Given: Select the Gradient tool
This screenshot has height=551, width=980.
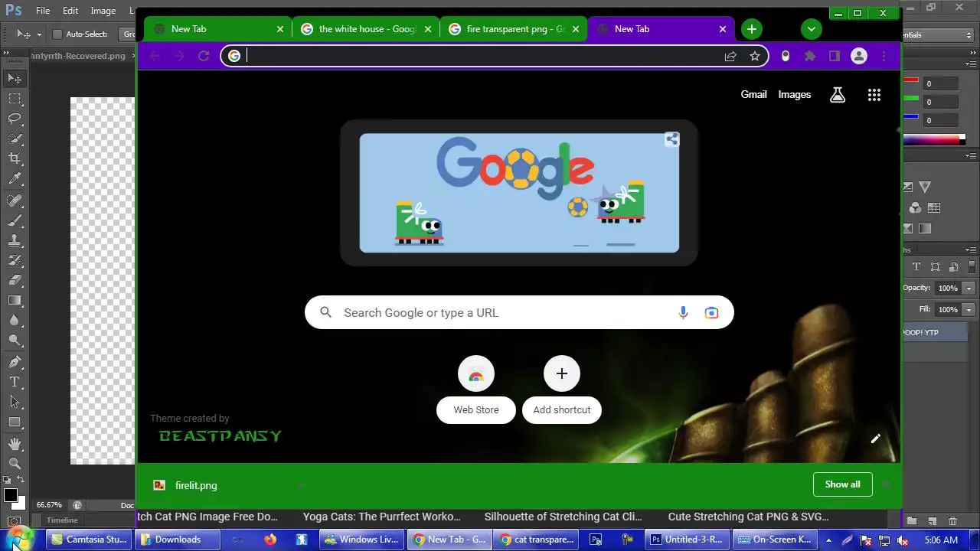Looking at the screenshot, I should pyautogui.click(x=15, y=301).
